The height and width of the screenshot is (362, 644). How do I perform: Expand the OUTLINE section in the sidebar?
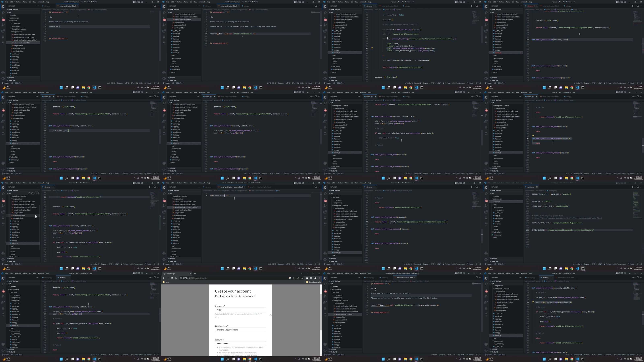[11, 77]
